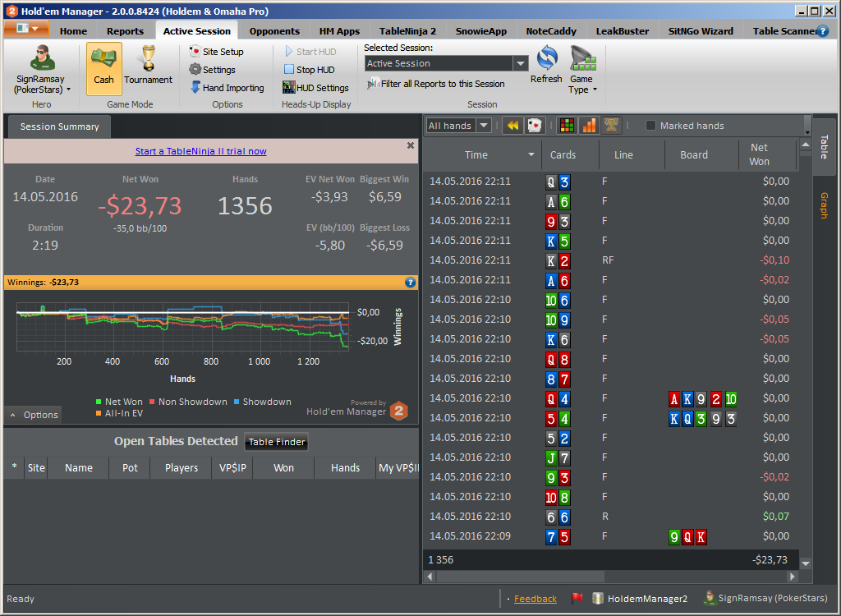Expand the graph Options panel
Screen dimensions: 841x616
pyautogui.click(x=33, y=415)
